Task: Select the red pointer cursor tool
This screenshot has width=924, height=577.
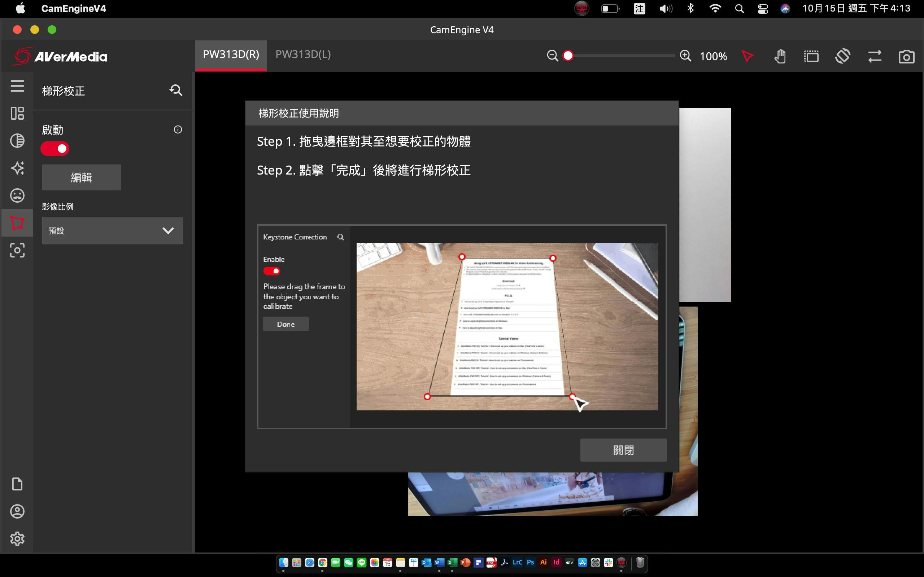Action: (x=748, y=57)
